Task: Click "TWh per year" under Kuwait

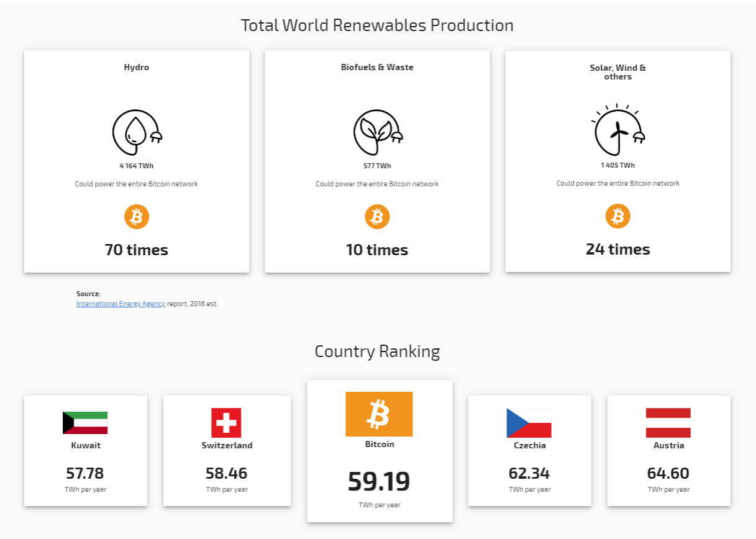Action: click(86, 489)
